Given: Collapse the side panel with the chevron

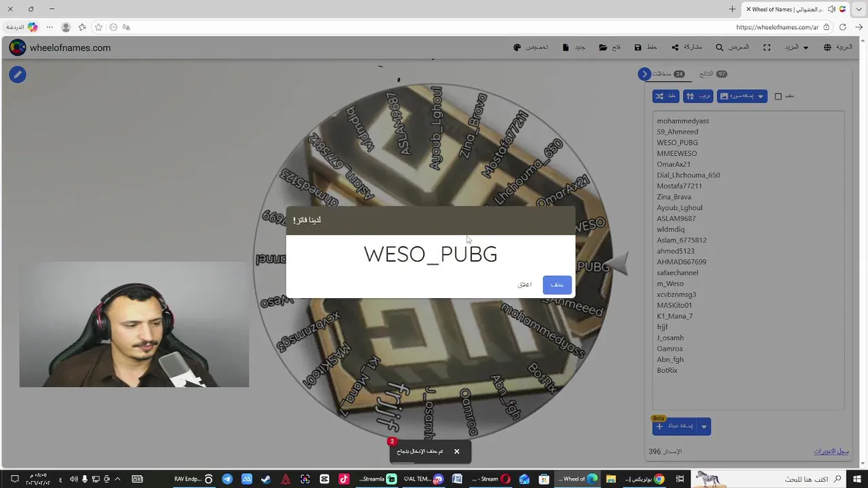Looking at the screenshot, I should [x=645, y=74].
